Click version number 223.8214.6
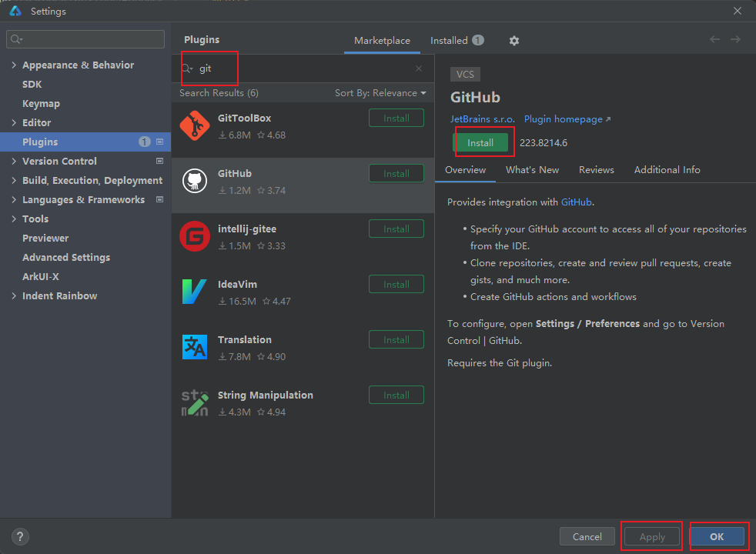 [544, 143]
